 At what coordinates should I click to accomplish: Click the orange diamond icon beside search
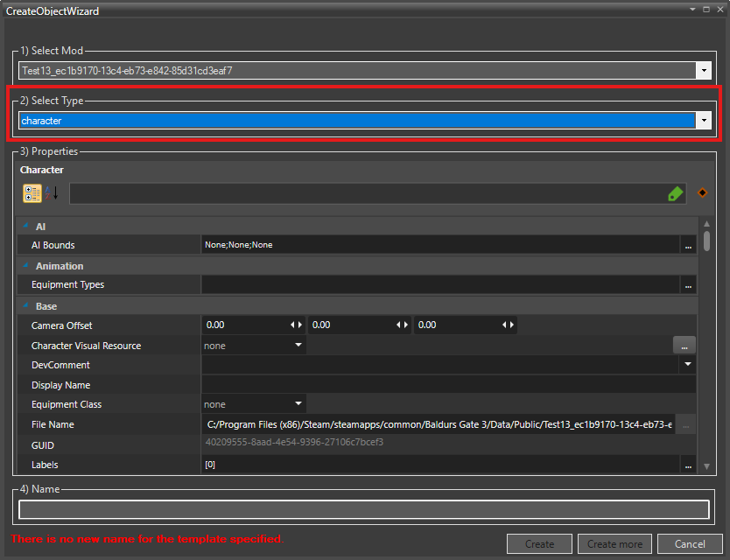[x=703, y=192]
